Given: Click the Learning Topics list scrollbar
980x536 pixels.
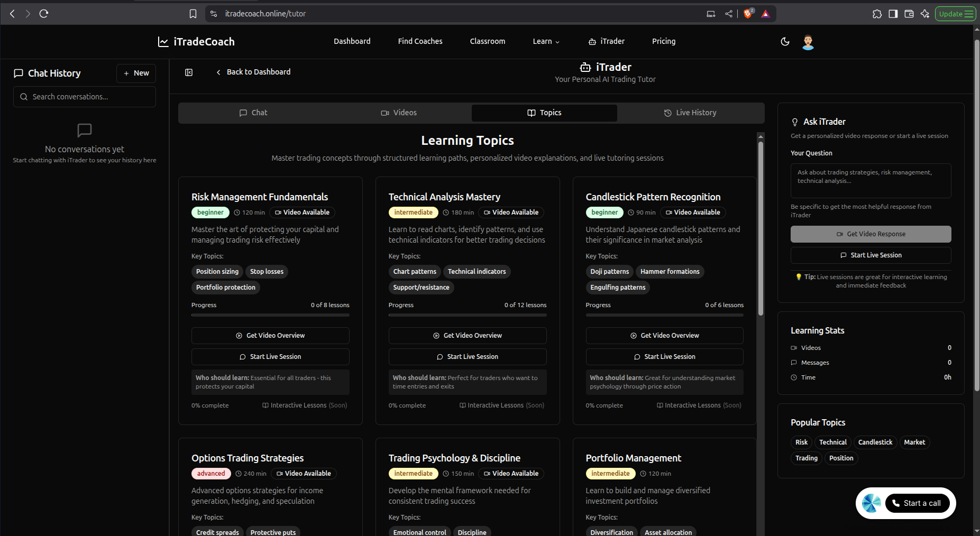Looking at the screenshot, I should click(x=761, y=229).
